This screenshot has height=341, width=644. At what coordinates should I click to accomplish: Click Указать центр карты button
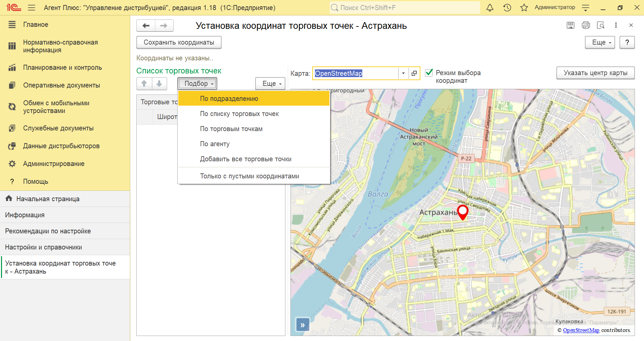[x=595, y=73]
